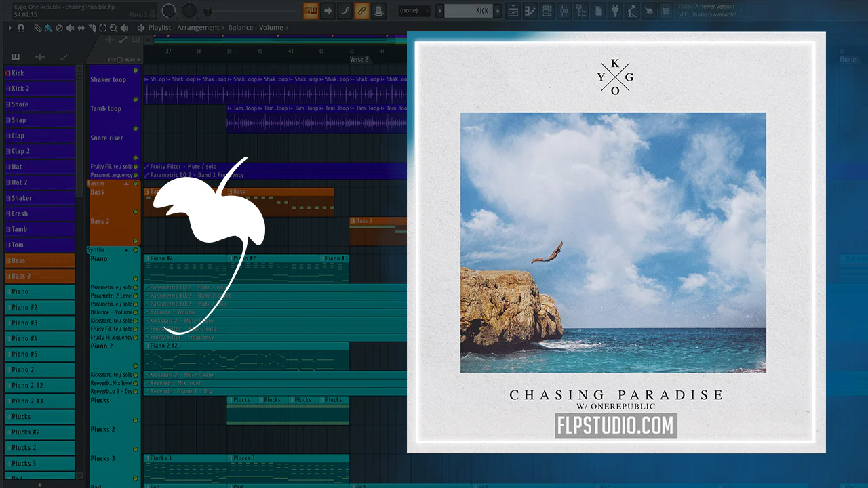Open the Plugin picker plug icon
This screenshot has width=868, height=488.
point(615,10)
